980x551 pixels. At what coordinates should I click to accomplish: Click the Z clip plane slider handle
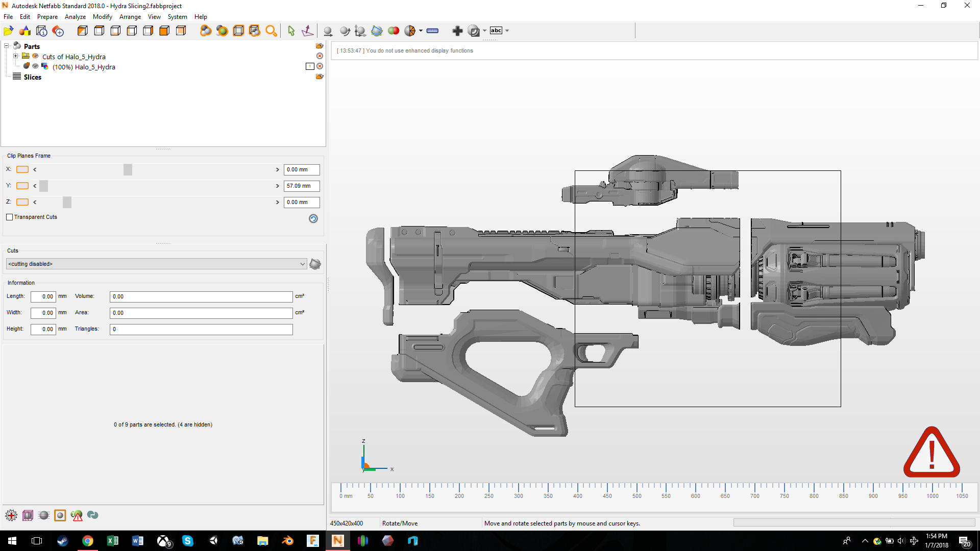[x=67, y=202]
